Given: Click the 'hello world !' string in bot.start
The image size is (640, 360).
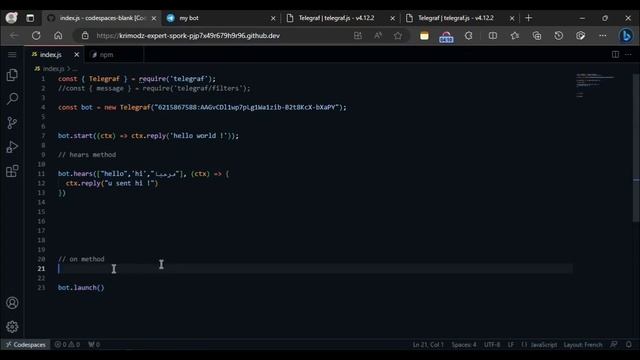Looking at the screenshot, I should click(x=198, y=136).
